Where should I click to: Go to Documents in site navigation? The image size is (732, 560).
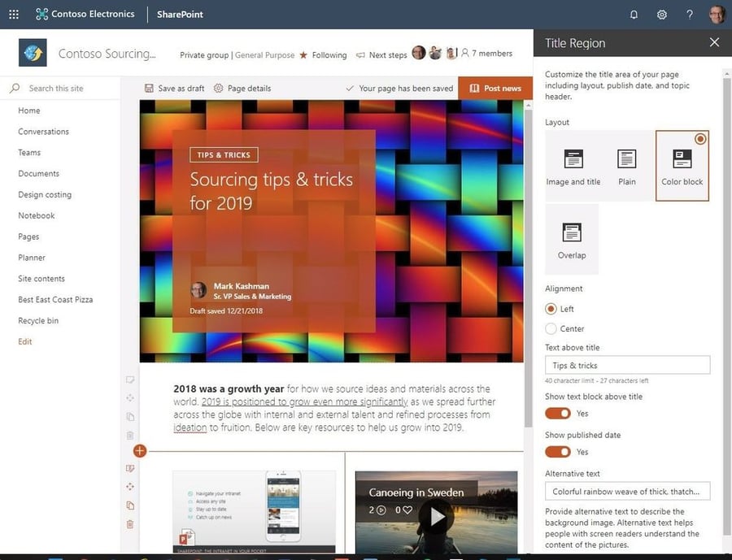click(x=38, y=173)
